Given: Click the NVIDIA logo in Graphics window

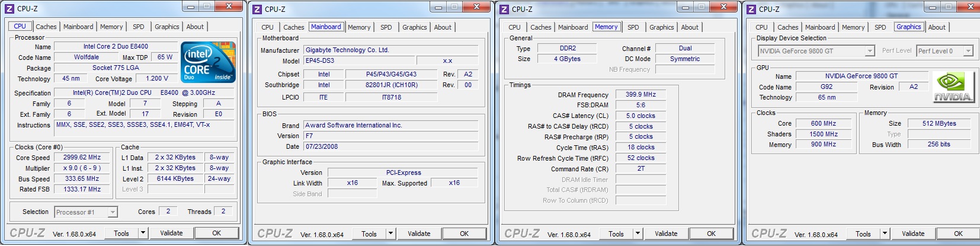Looking at the screenshot, I should pyautogui.click(x=953, y=87).
